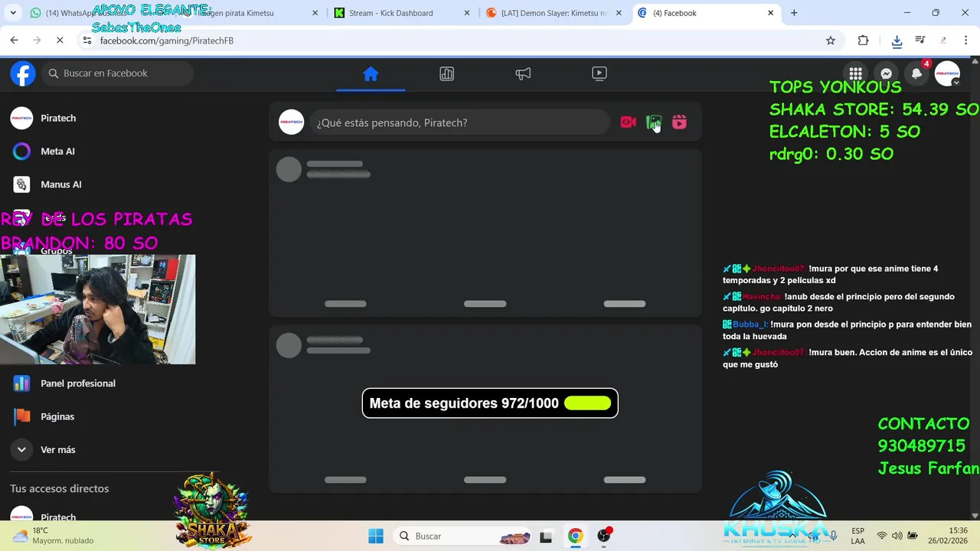The image size is (980, 551).
Task: Click the Manus AI icon
Action: pos(21,184)
